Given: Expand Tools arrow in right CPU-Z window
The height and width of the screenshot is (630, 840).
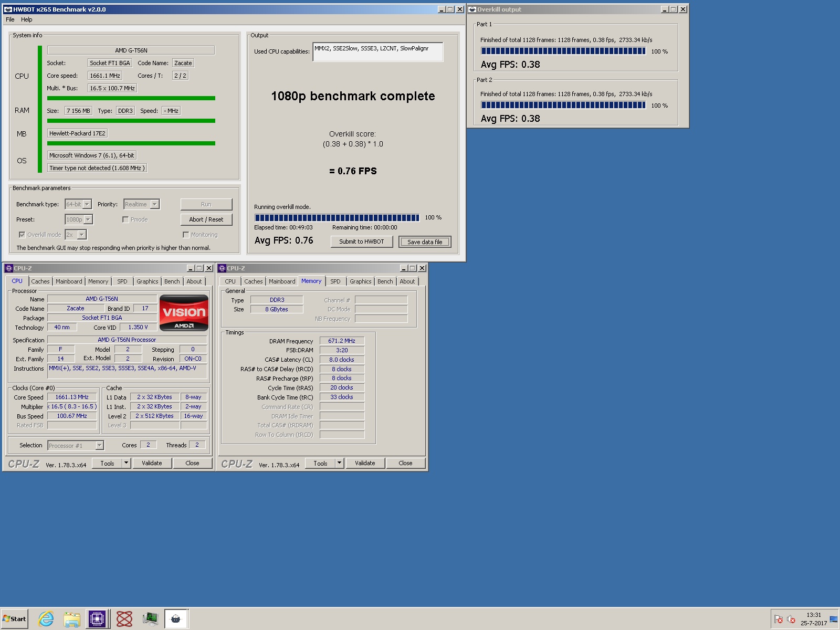Looking at the screenshot, I should point(339,463).
